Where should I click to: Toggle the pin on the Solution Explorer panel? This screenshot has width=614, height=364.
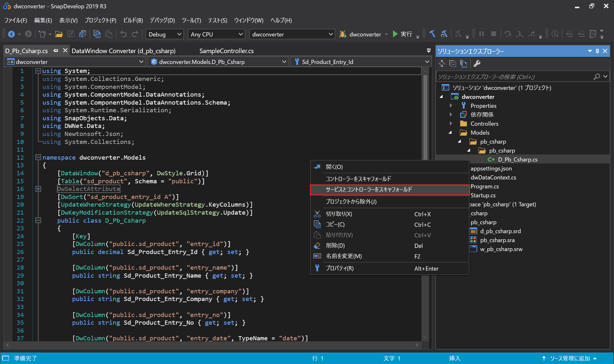coord(597,51)
